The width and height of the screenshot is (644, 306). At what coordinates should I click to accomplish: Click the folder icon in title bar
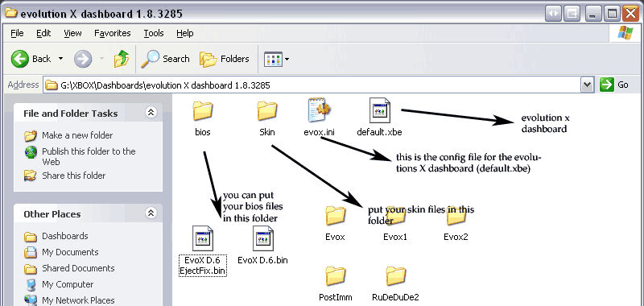[x=10, y=13]
